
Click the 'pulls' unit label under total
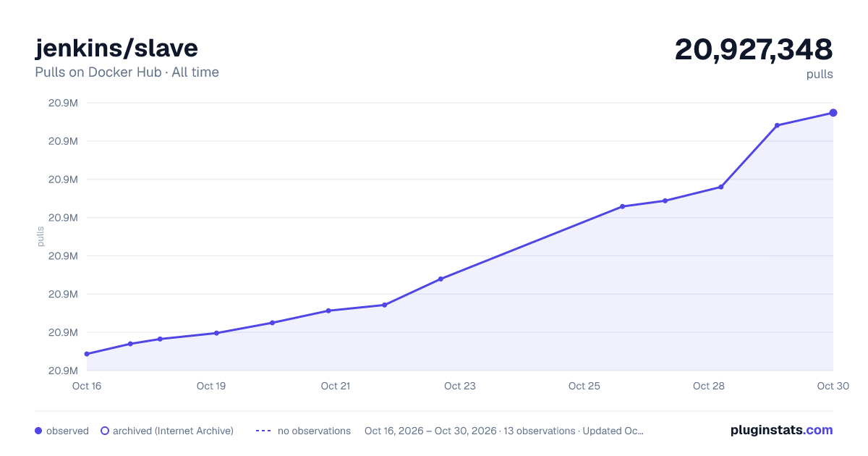(x=820, y=74)
